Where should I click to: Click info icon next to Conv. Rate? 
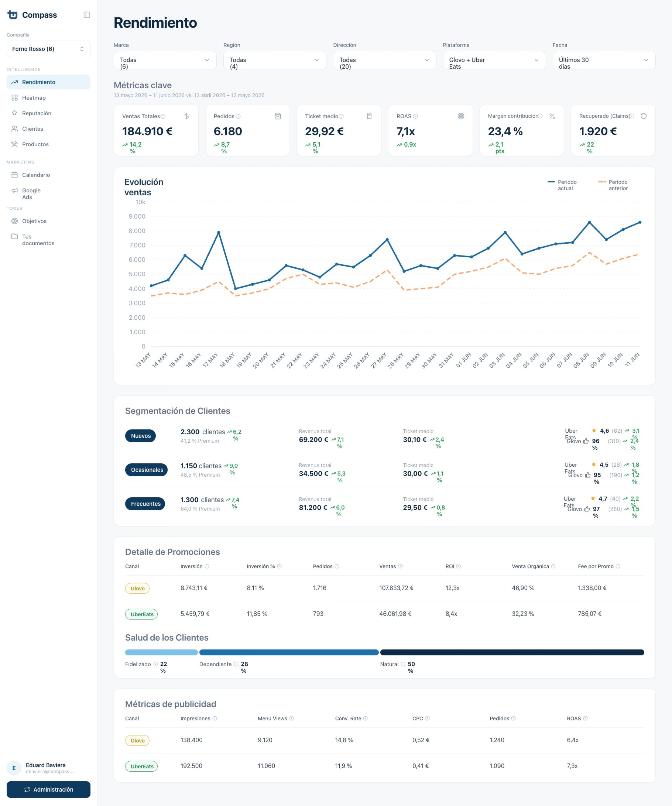366,718
